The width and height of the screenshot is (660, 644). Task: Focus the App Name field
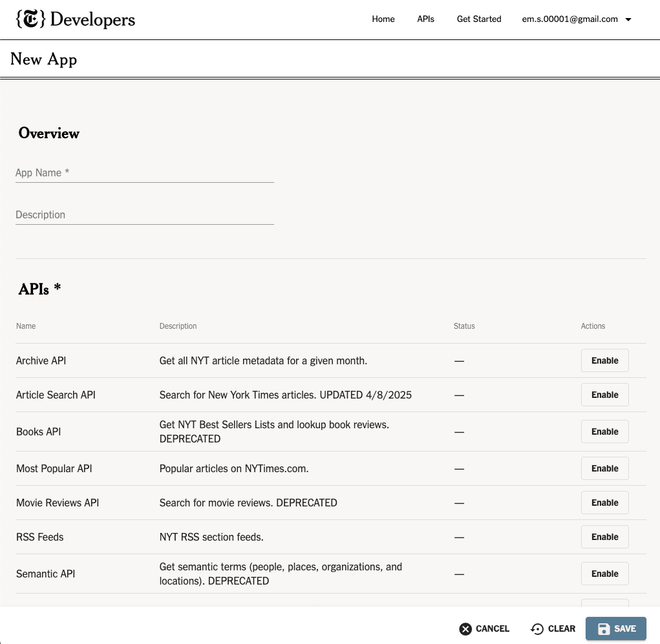pos(145,173)
